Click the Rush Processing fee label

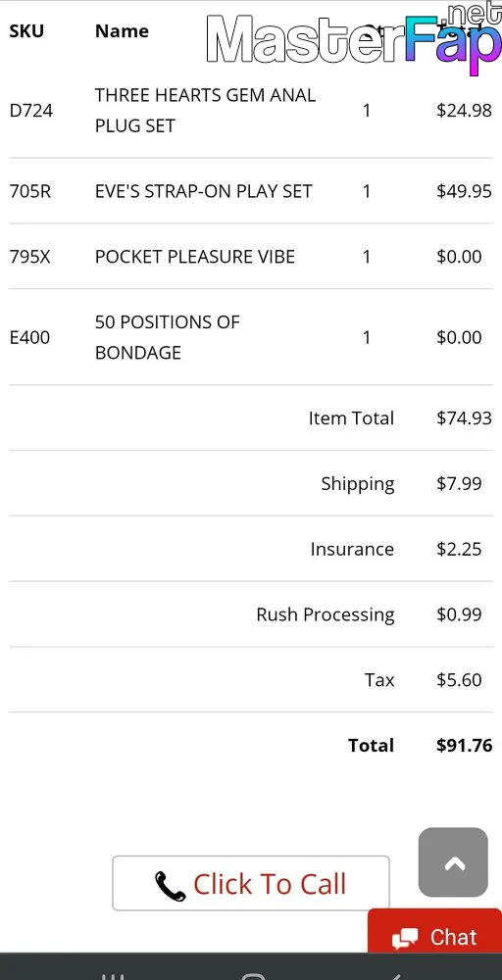click(x=326, y=615)
